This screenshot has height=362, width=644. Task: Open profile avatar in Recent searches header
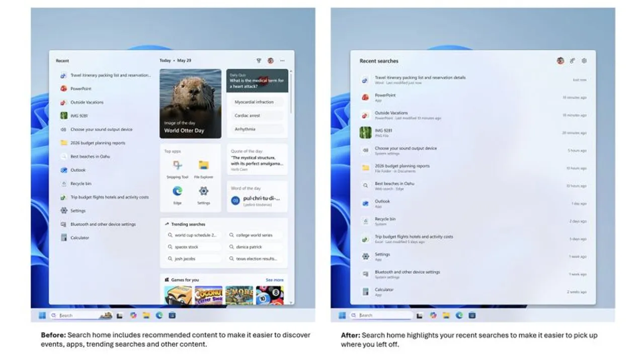coord(560,60)
